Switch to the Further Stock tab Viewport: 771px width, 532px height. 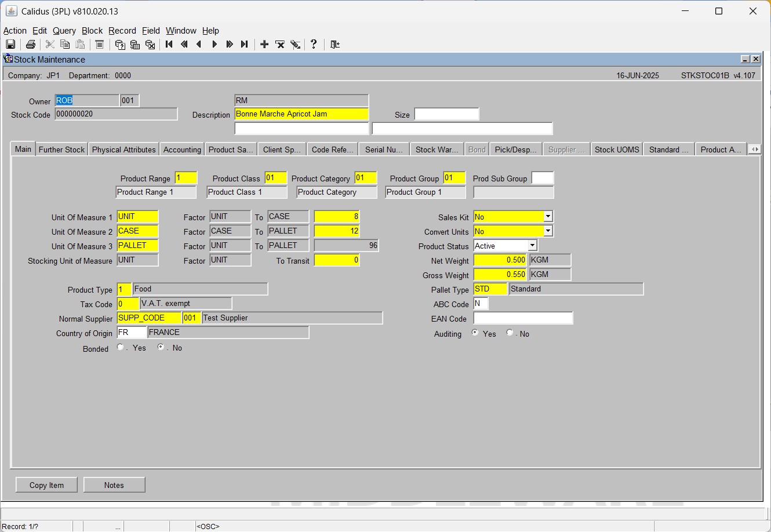point(61,150)
